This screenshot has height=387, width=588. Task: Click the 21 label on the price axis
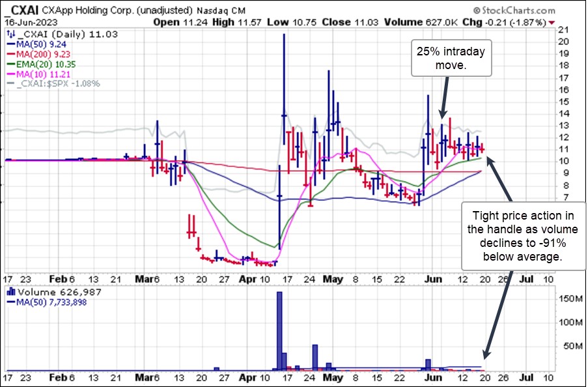pyautogui.click(x=563, y=30)
